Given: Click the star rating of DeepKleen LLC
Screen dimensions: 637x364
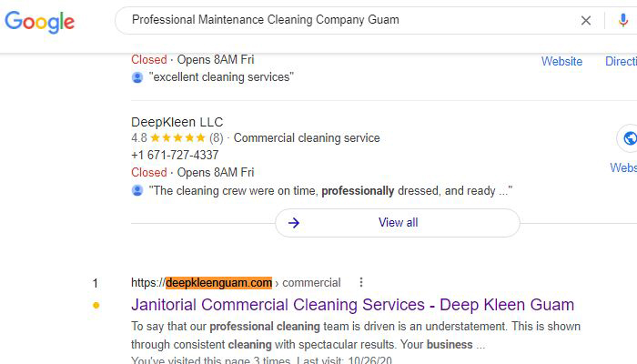Looking at the screenshot, I should (177, 138).
